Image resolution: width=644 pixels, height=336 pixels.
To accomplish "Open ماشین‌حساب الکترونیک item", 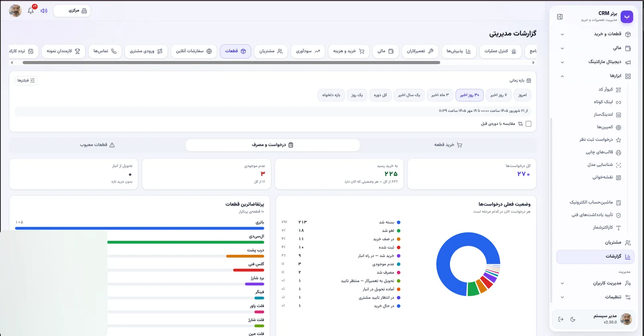I will tap(595, 202).
